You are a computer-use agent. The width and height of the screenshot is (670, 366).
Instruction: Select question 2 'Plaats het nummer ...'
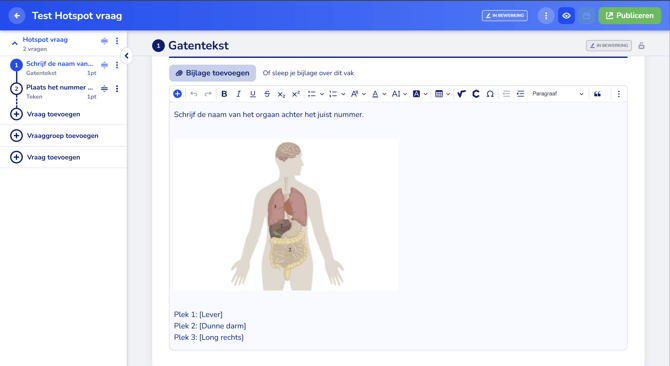[59, 91]
